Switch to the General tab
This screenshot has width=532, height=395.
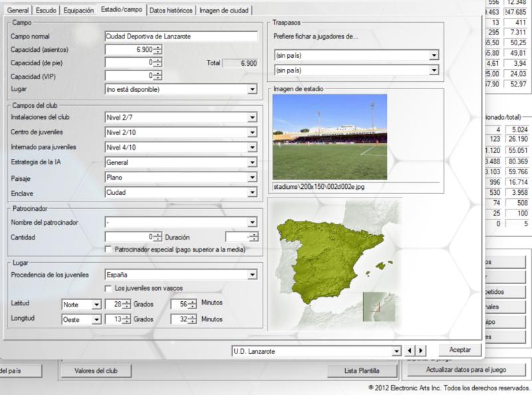[x=18, y=10]
